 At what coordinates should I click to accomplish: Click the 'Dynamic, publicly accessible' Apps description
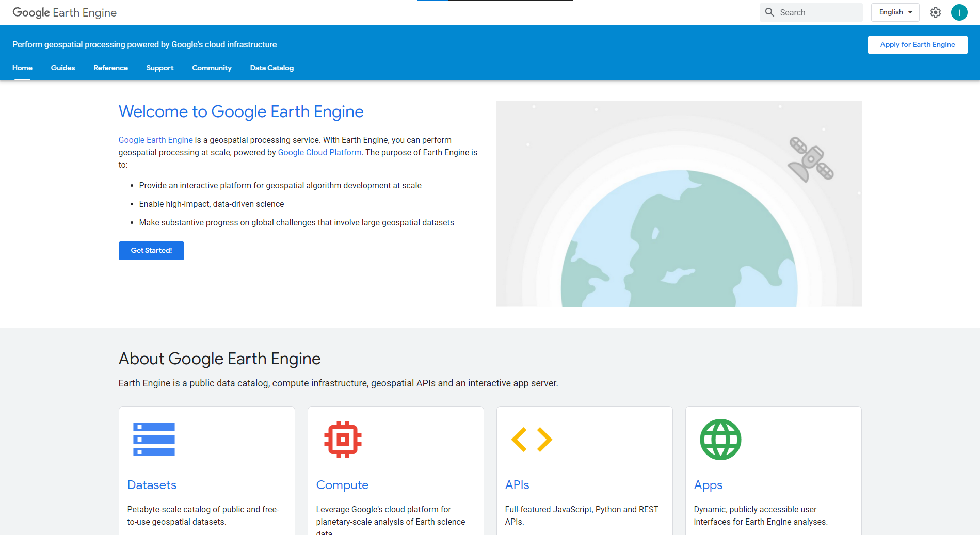coord(761,516)
